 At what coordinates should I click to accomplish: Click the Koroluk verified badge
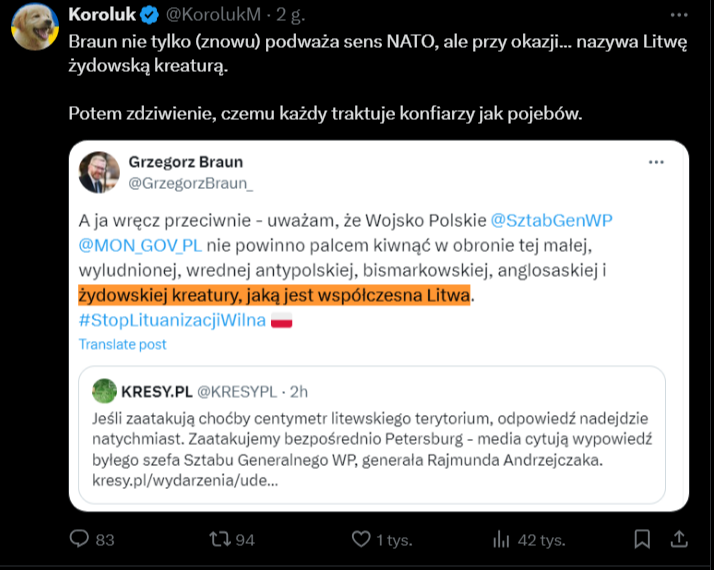[148, 15]
